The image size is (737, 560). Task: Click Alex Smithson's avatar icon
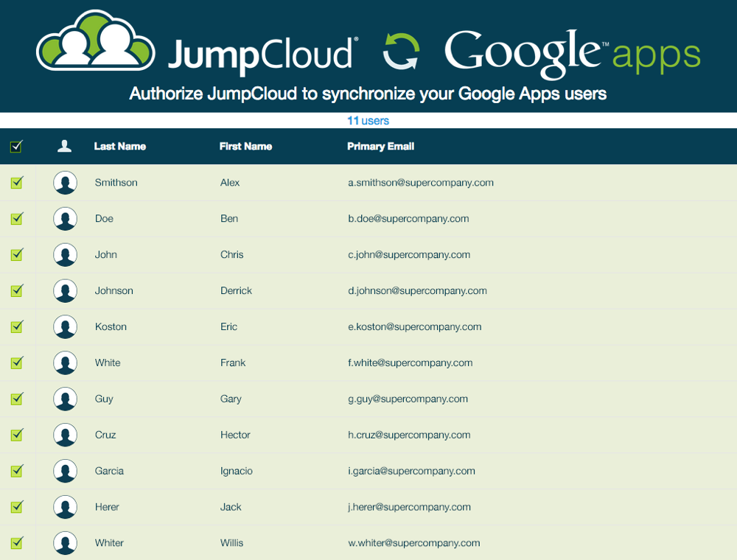tap(66, 183)
